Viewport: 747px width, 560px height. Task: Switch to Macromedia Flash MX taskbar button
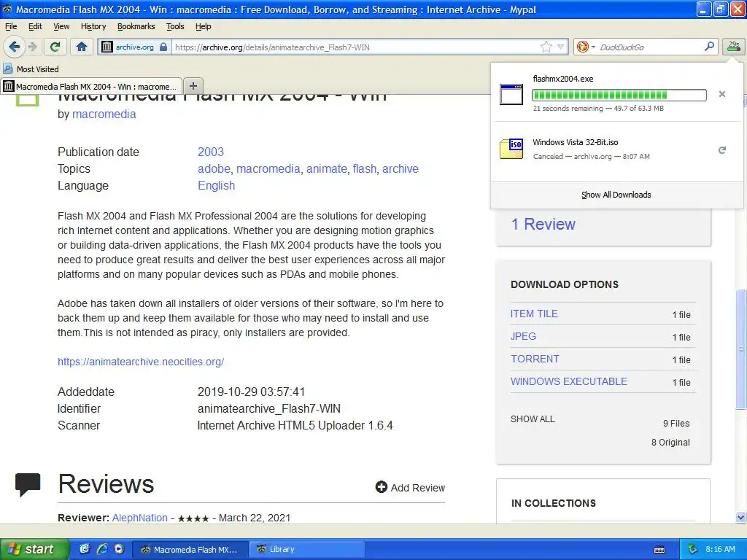[x=190, y=549]
